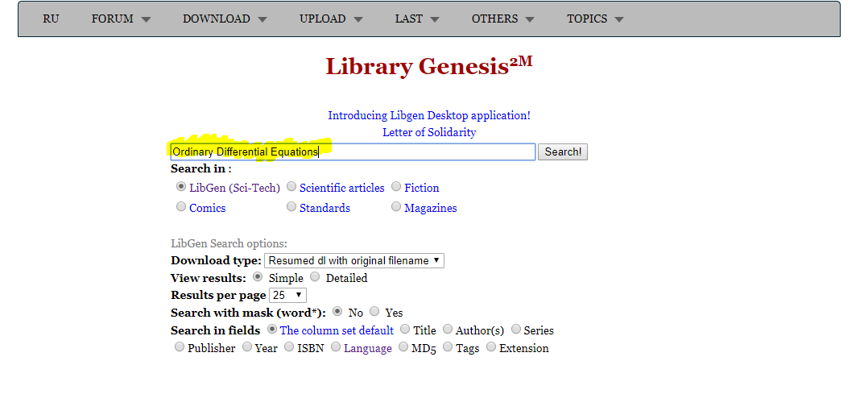This screenshot has width=868, height=419.
Task: Open the Comics link
Action: pyautogui.click(x=208, y=208)
